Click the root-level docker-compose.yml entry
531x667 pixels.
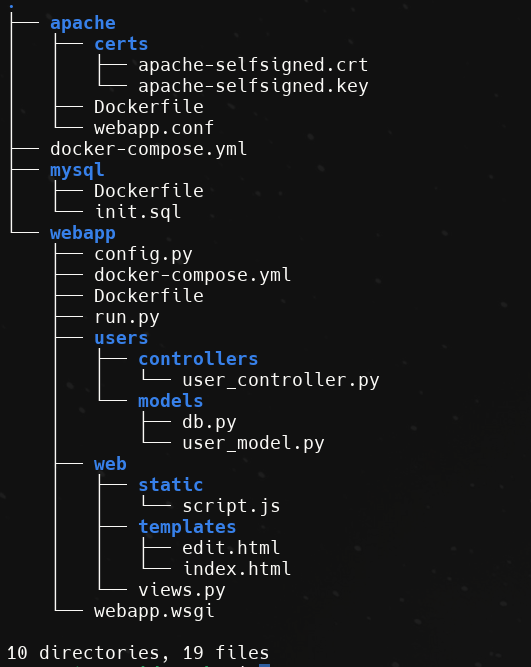[x=148, y=149]
